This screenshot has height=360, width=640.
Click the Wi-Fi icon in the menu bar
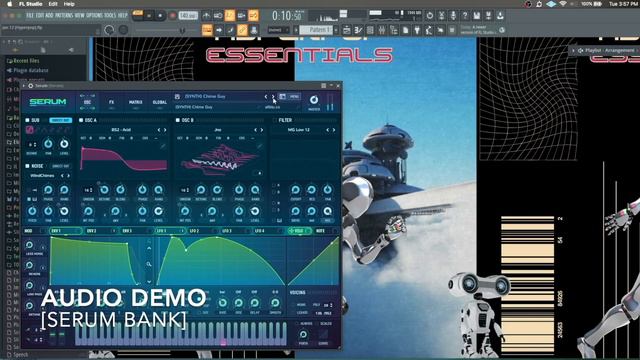563,4
